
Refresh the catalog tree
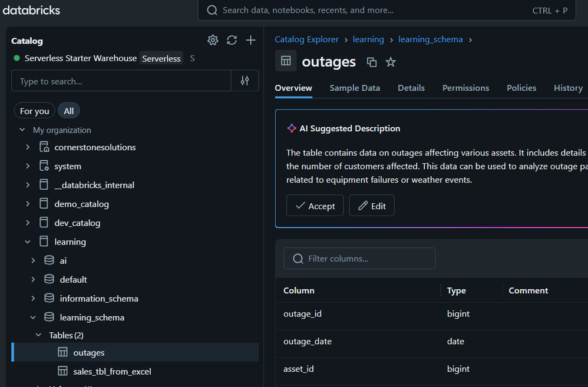232,40
